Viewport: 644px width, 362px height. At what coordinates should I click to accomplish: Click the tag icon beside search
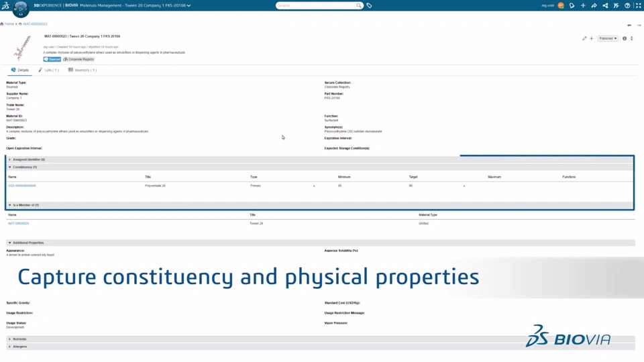point(369,5)
